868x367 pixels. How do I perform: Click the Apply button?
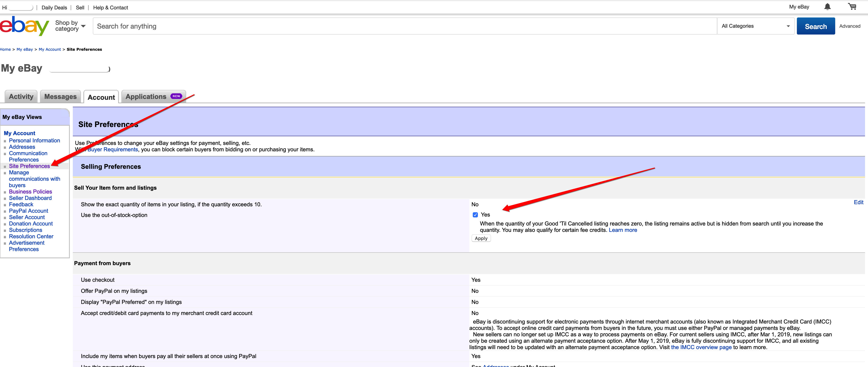[481, 238]
